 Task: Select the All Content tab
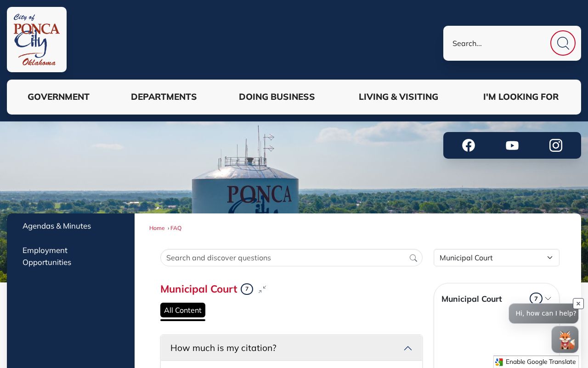pyautogui.click(x=183, y=310)
